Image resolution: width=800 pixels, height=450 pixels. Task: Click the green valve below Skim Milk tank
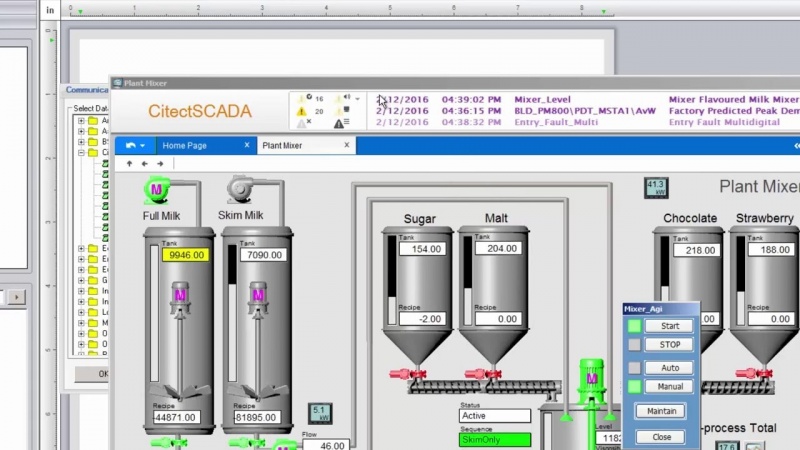click(x=247, y=442)
